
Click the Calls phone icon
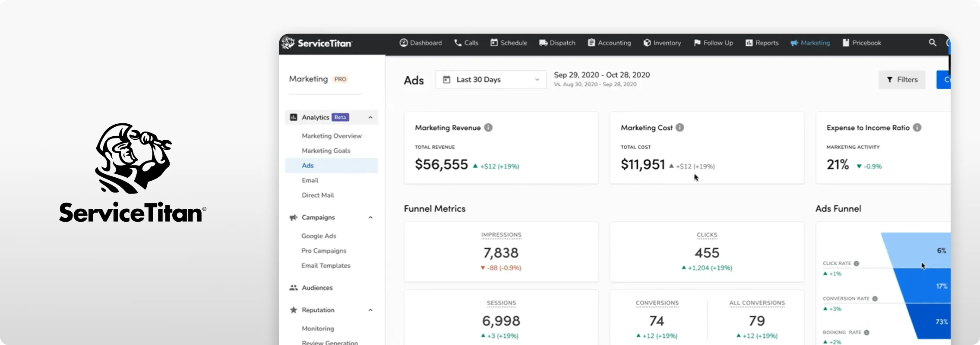[458, 43]
